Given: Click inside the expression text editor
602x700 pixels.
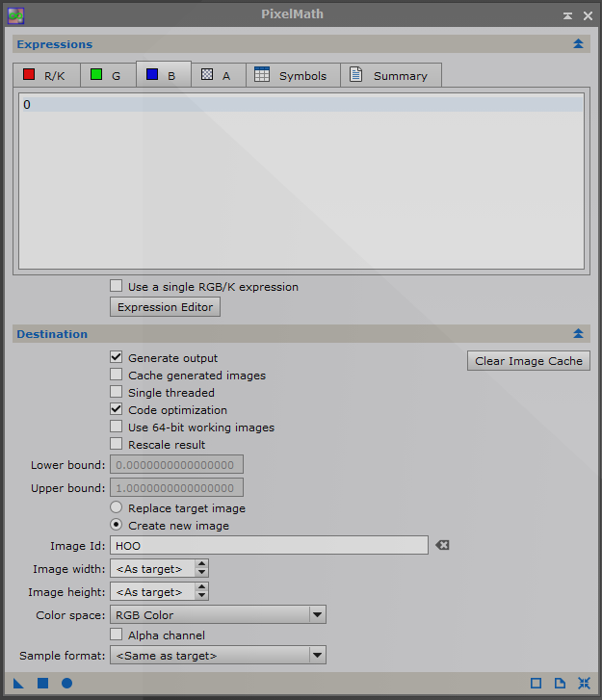Looking at the screenshot, I should pos(301,181).
